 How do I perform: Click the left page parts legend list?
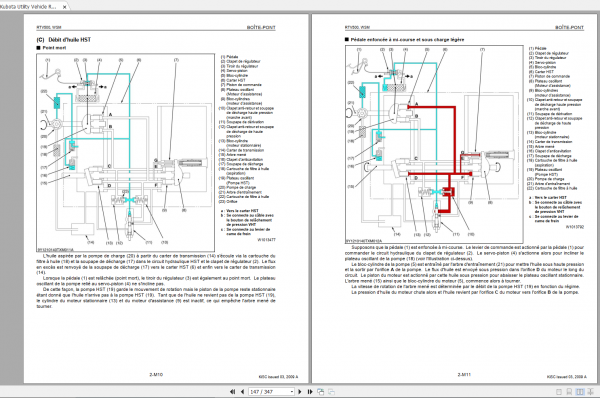pyautogui.click(x=247, y=129)
